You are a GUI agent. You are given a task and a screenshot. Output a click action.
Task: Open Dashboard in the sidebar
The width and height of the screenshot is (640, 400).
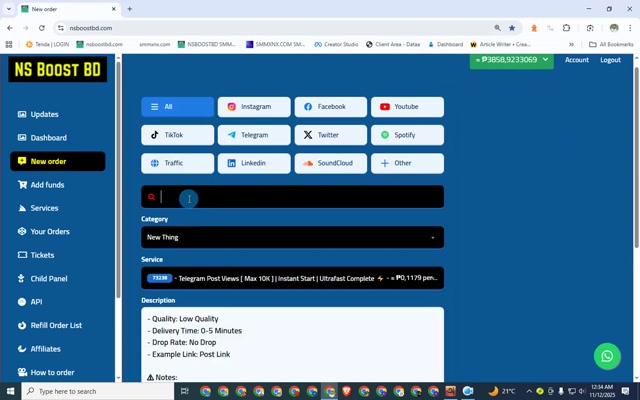click(x=42, y=138)
